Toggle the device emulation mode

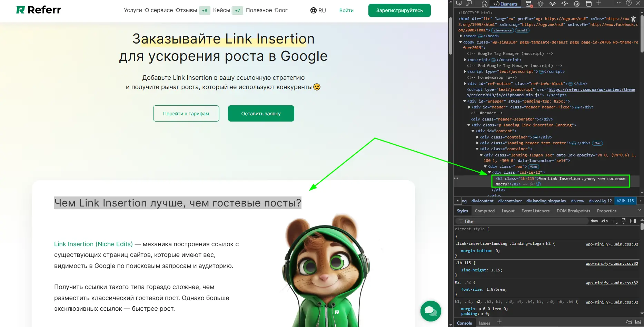pos(468,4)
